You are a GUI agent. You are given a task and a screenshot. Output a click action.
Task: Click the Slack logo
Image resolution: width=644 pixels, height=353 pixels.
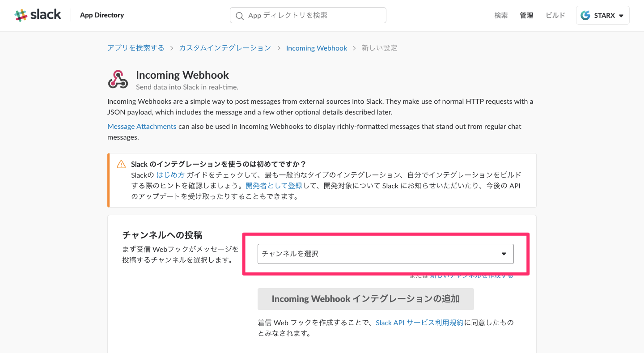pos(38,15)
